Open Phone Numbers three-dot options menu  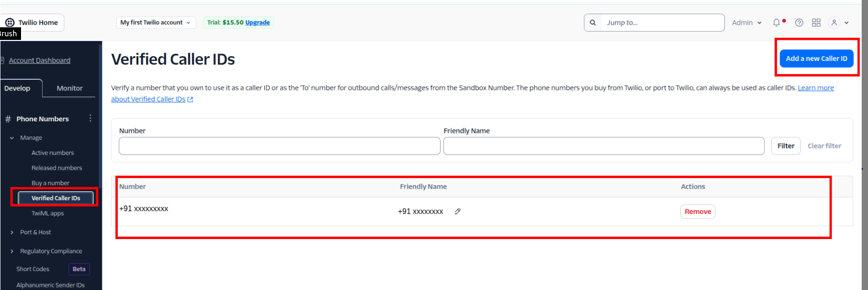(90, 119)
